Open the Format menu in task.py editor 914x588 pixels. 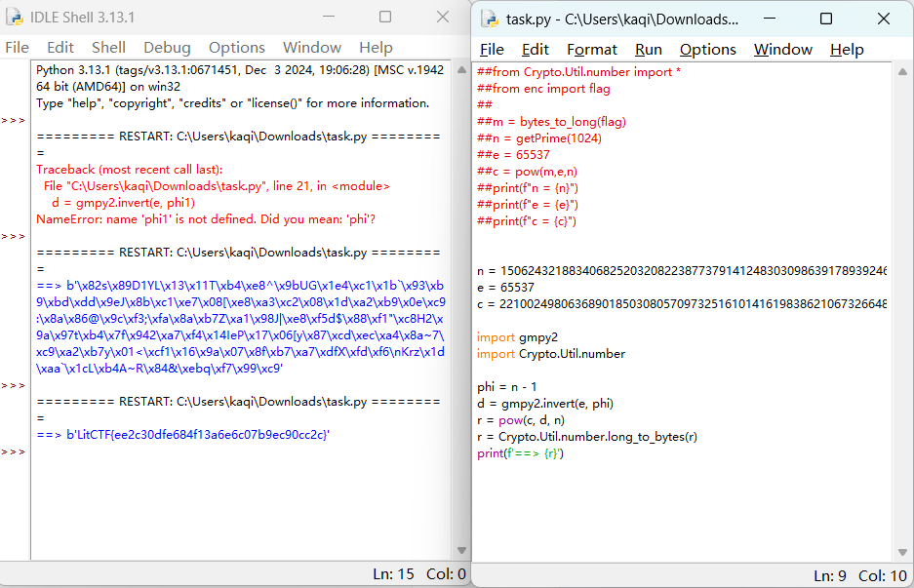point(592,50)
